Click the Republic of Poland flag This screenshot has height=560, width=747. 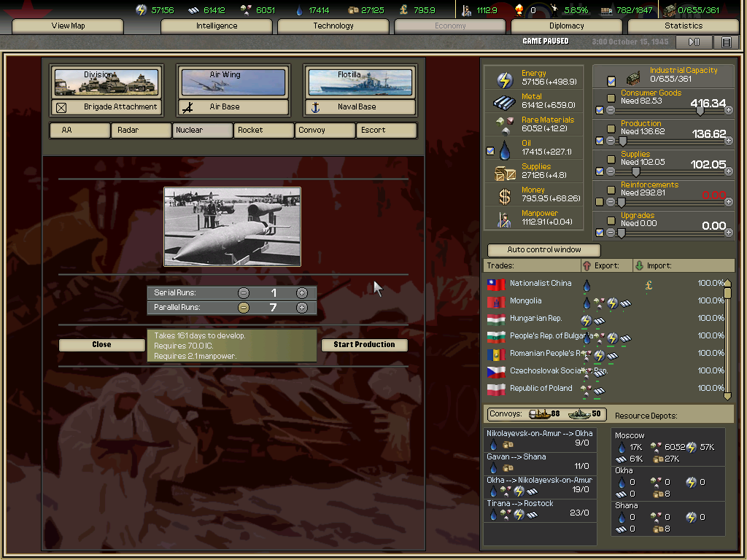tap(496, 389)
